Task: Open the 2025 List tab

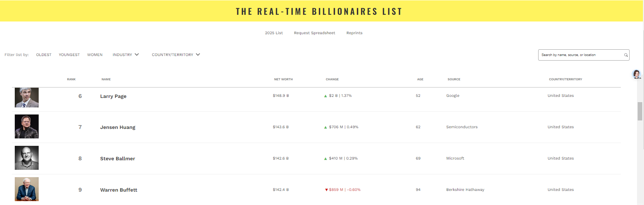Action: click(x=274, y=33)
